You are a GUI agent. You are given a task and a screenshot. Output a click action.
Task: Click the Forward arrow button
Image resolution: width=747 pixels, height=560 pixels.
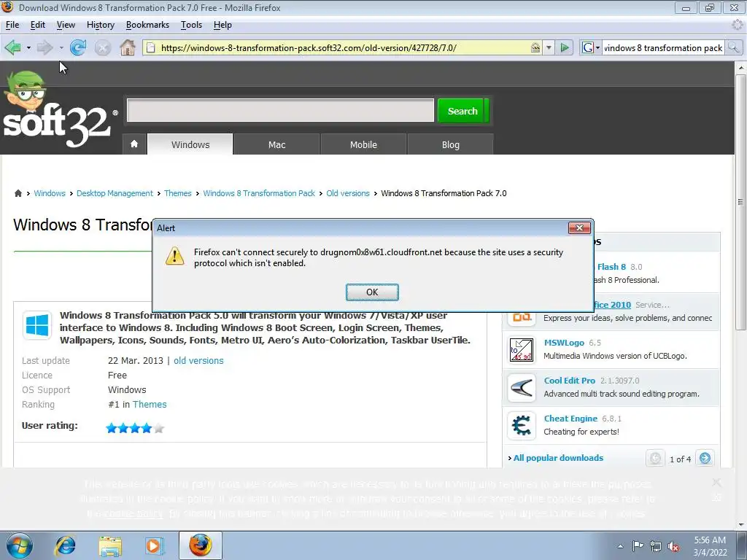(44, 47)
